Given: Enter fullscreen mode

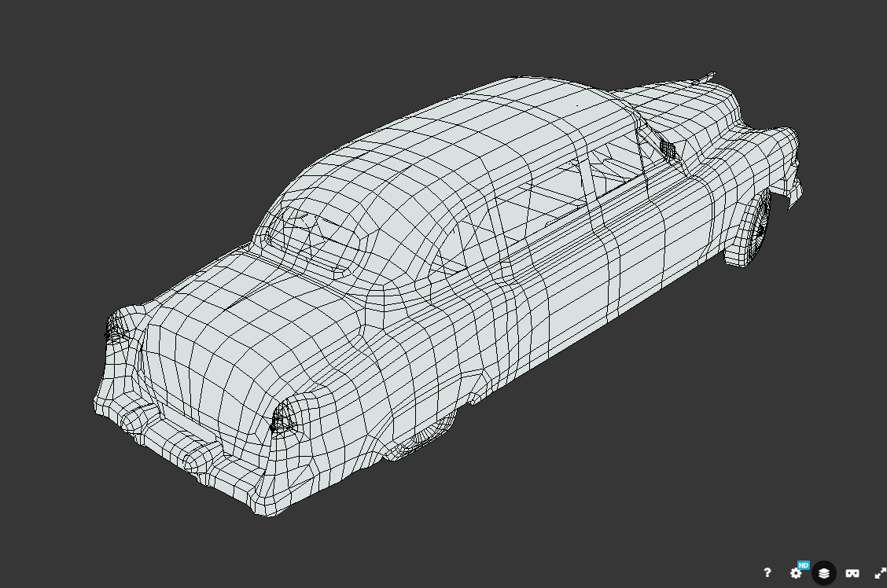Looking at the screenshot, I should click(880, 573).
